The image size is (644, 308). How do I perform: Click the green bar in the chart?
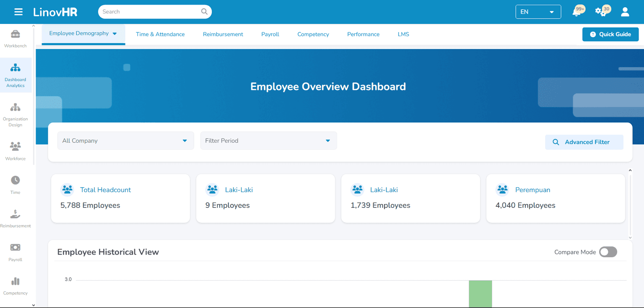[x=480, y=294]
